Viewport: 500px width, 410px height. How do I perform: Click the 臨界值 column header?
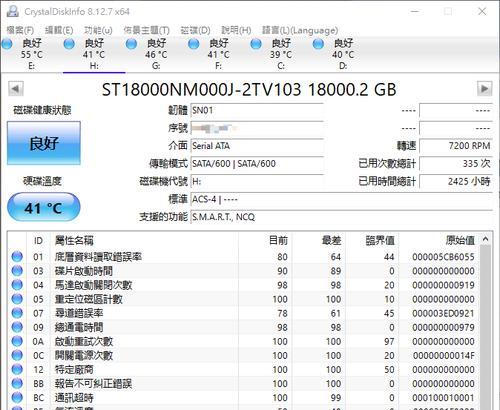pyautogui.click(x=372, y=240)
